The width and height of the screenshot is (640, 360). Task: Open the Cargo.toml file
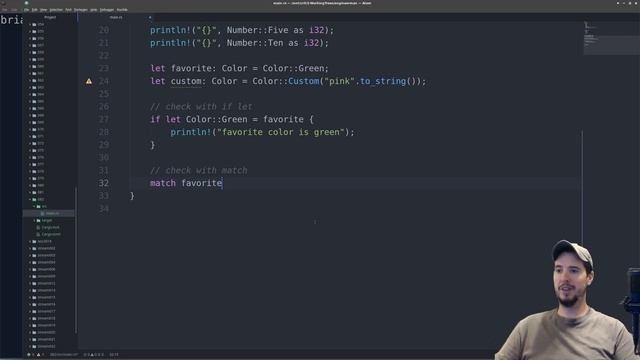[x=49, y=234]
